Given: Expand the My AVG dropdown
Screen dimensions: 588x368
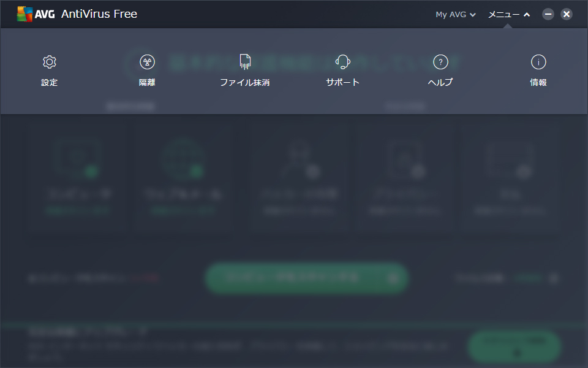Looking at the screenshot, I should [456, 14].
